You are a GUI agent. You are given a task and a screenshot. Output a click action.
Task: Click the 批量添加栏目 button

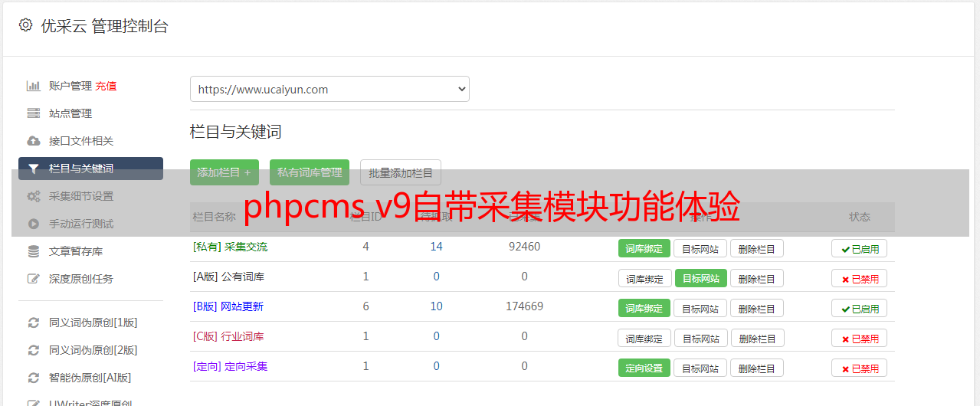point(401,172)
